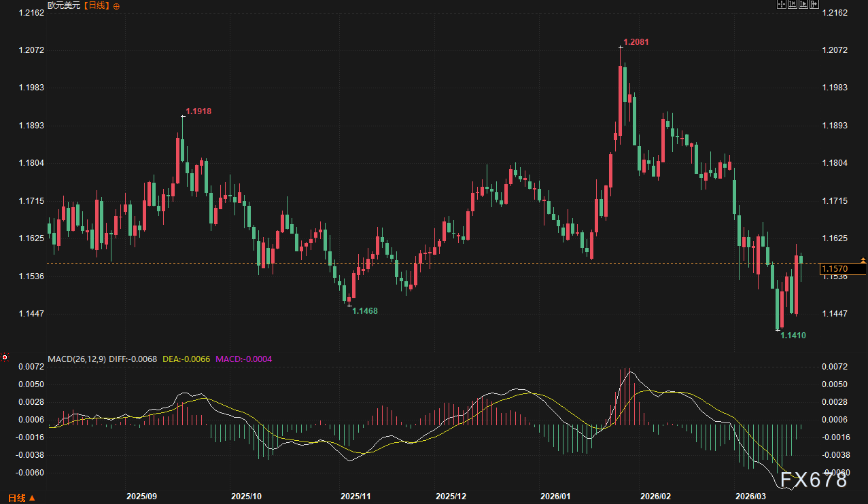Click the red indicator settings icon left of MACD
Viewport: 868px width, 504px height.
coord(5,357)
